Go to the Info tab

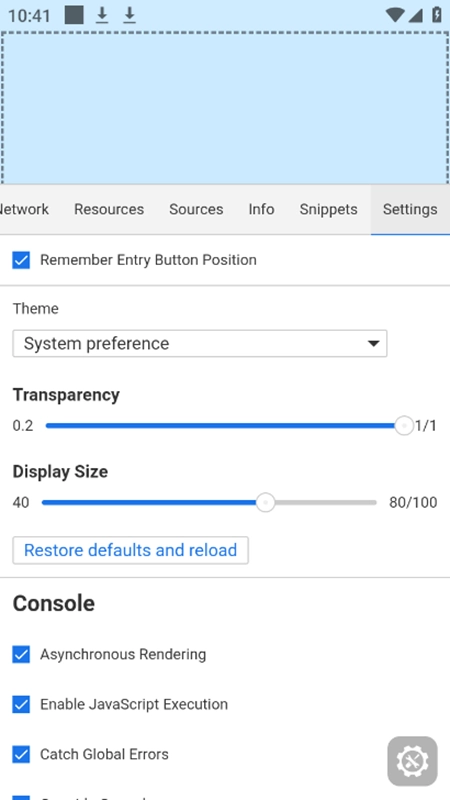tap(262, 209)
